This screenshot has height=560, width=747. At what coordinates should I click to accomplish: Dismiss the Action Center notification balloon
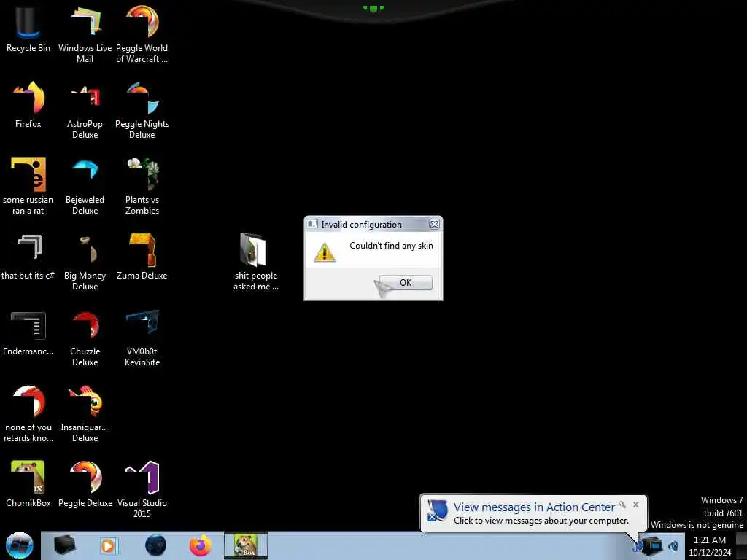tap(635, 505)
